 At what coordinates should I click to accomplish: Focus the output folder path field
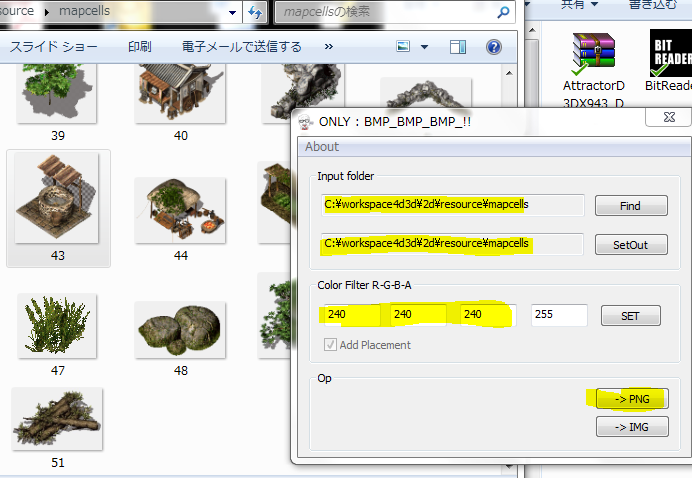pos(452,244)
